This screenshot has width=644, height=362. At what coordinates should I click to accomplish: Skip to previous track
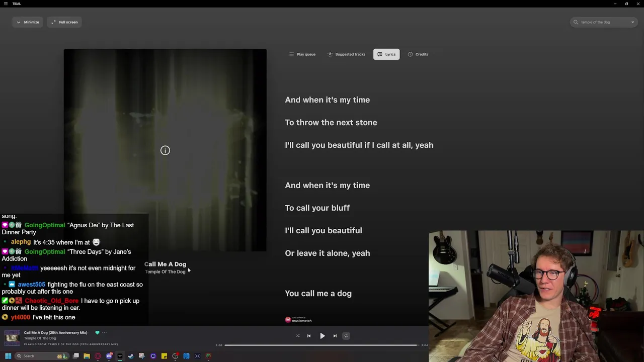pos(309,336)
